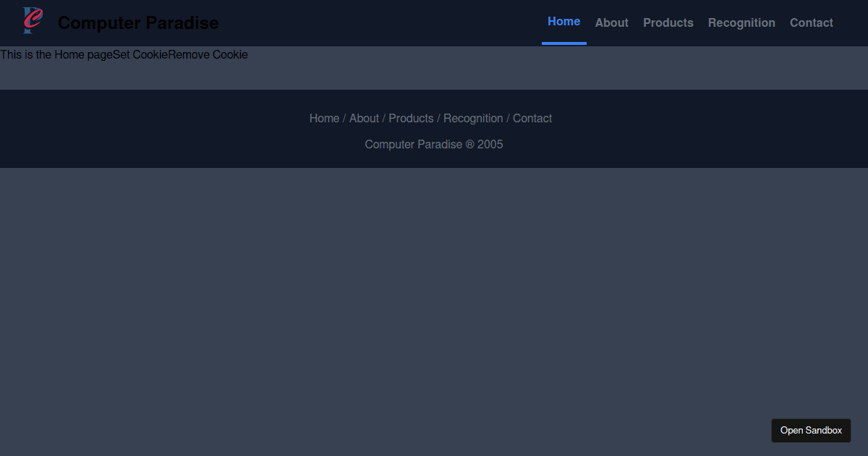Click the footer "Computer Paradise" copyright name
The height and width of the screenshot is (456, 868).
413,145
